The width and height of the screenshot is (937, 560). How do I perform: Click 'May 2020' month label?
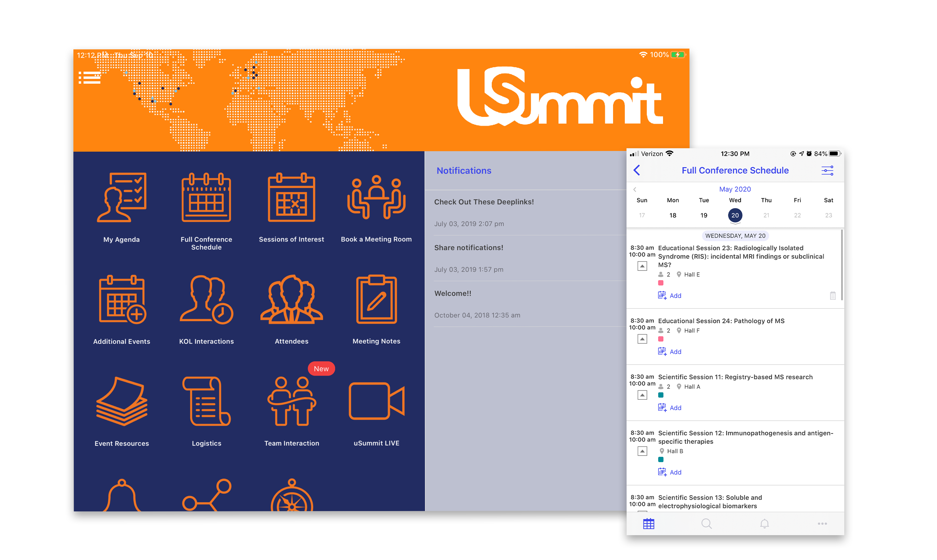point(735,189)
